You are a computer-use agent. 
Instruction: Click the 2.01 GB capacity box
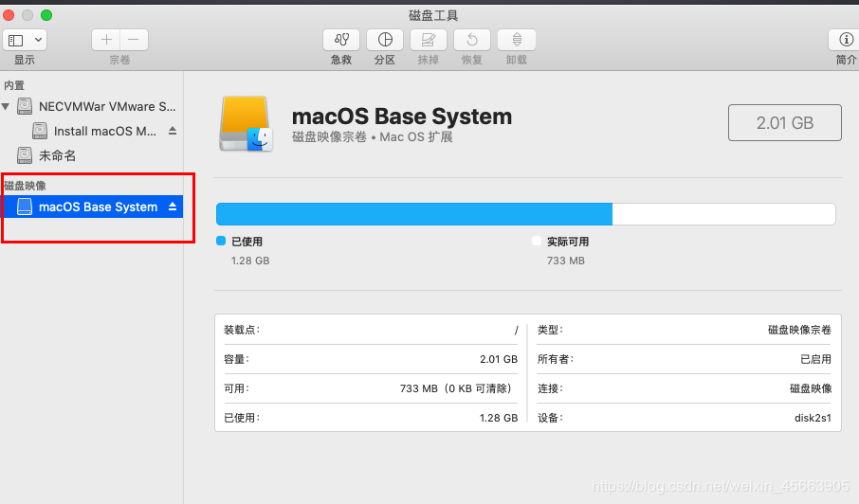[784, 122]
